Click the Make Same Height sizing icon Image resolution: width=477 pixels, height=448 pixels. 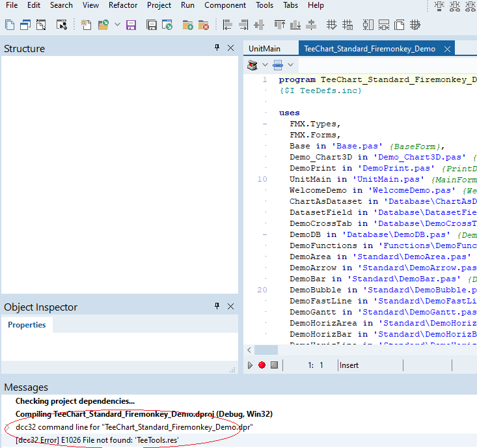(x=368, y=25)
